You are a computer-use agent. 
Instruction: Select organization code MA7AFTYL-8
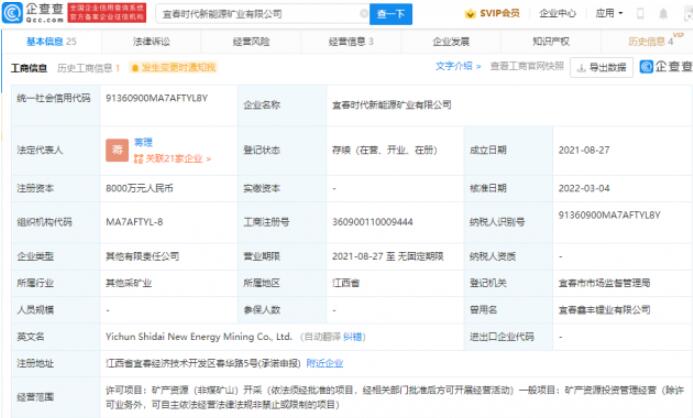coord(134,222)
